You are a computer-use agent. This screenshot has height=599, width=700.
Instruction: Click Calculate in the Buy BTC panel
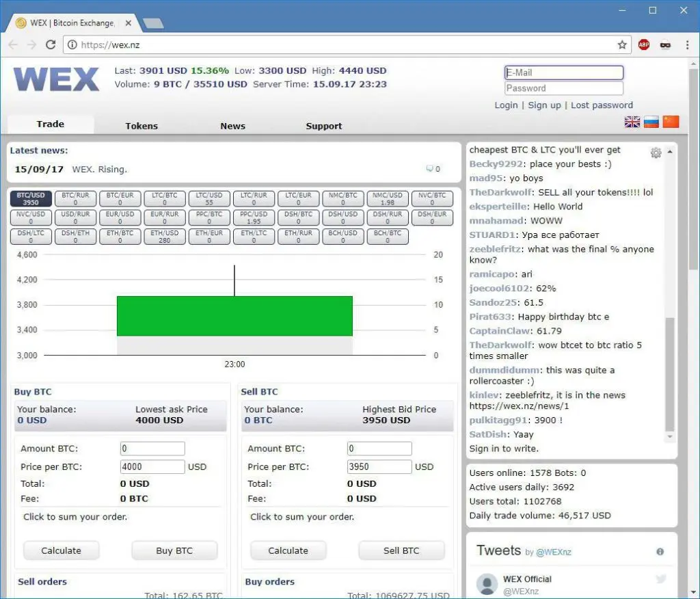pos(61,550)
